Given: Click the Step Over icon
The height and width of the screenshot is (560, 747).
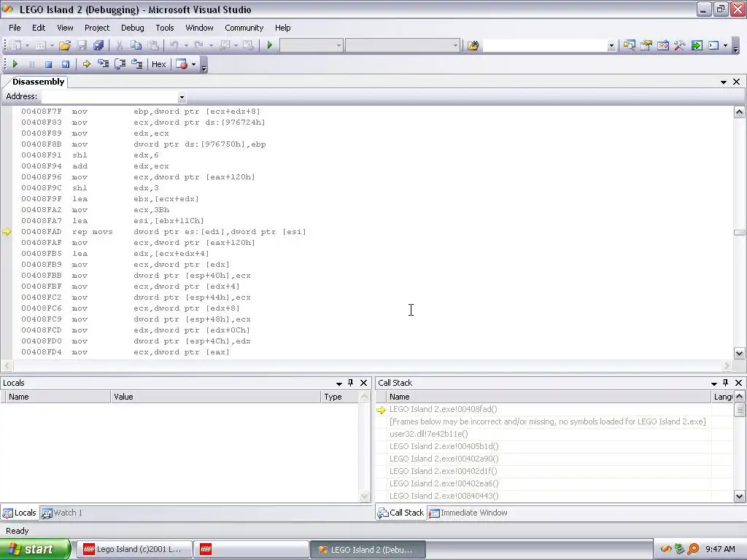Looking at the screenshot, I should [120, 64].
